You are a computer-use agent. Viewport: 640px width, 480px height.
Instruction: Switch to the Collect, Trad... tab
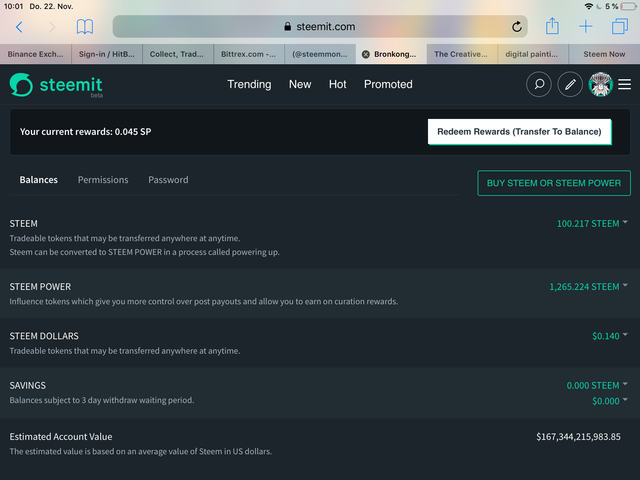coord(178,54)
